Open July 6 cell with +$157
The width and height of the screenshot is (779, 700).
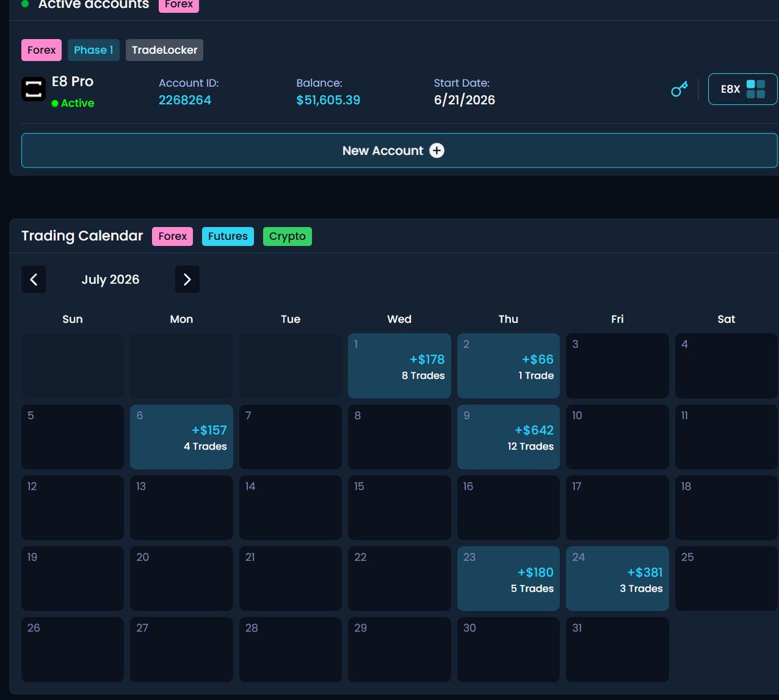181,437
